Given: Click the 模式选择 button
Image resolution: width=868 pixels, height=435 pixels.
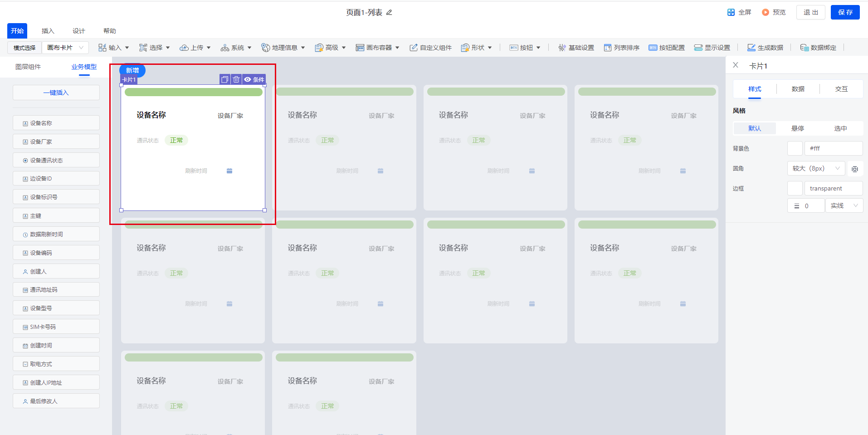Looking at the screenshot, I should [24, 48].
